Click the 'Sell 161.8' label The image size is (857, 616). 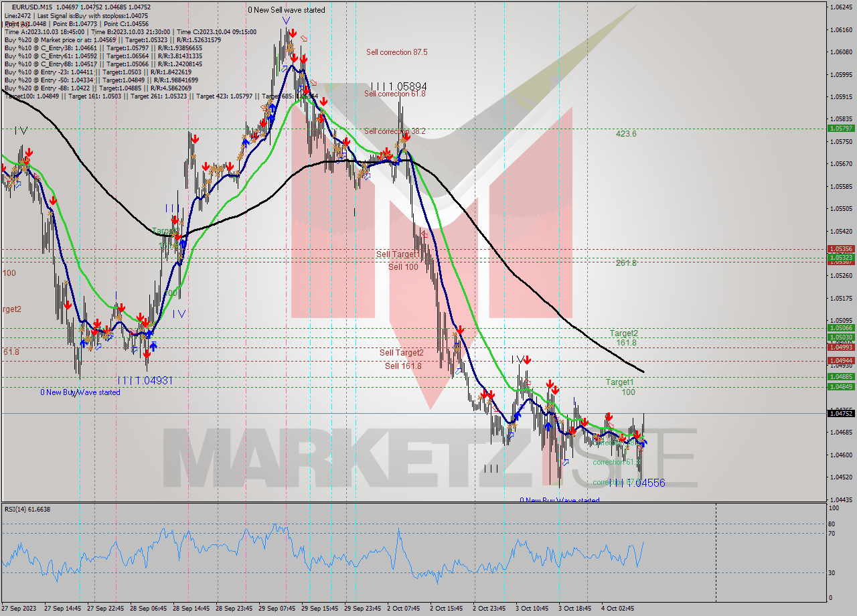pos(403,366)
